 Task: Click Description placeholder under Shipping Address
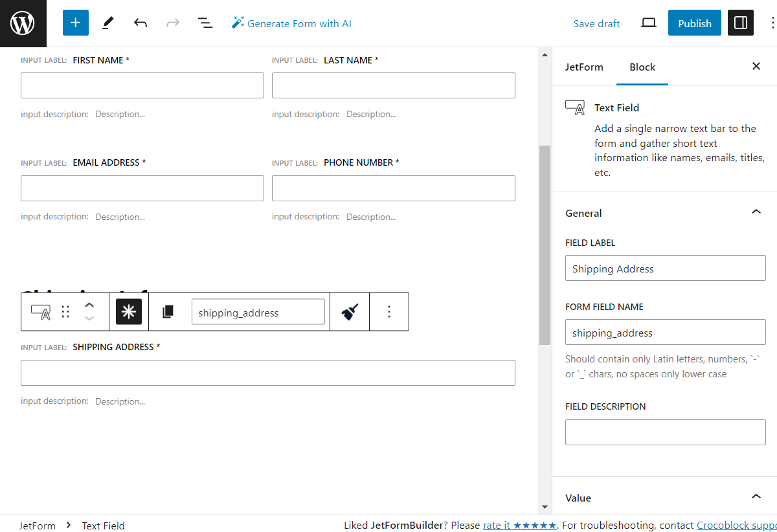(120, 402)
